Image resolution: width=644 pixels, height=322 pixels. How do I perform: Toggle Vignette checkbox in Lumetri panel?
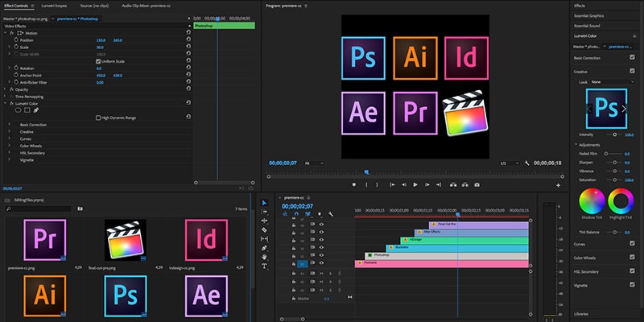632,285
